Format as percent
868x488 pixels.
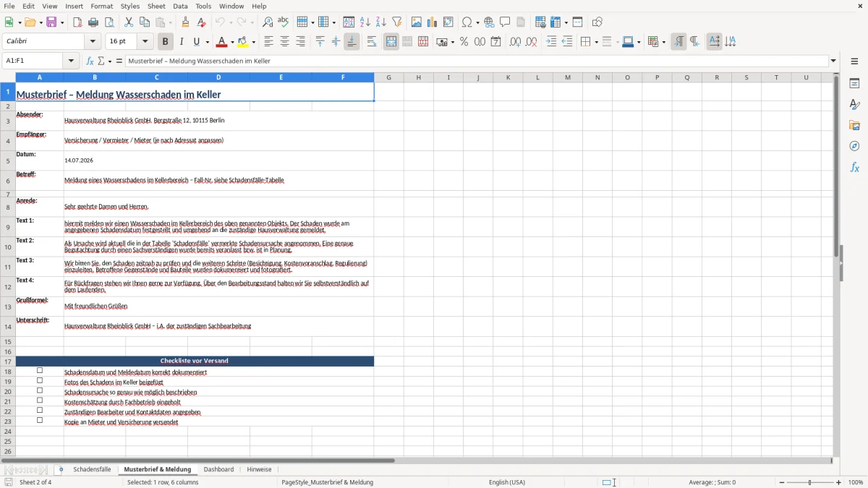tap(464, 42)
